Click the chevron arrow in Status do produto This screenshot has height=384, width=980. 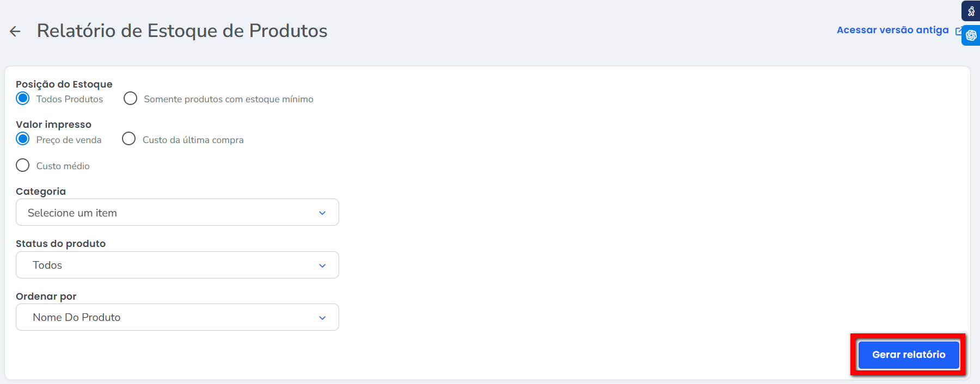pyautogui.click(x=322, y=265)
